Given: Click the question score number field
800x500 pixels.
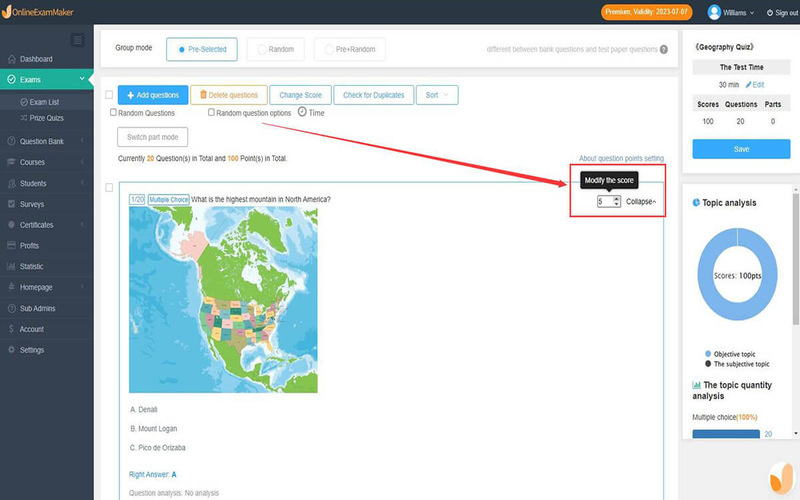Looking at the screenshot, I should click(x=606, y=202).
